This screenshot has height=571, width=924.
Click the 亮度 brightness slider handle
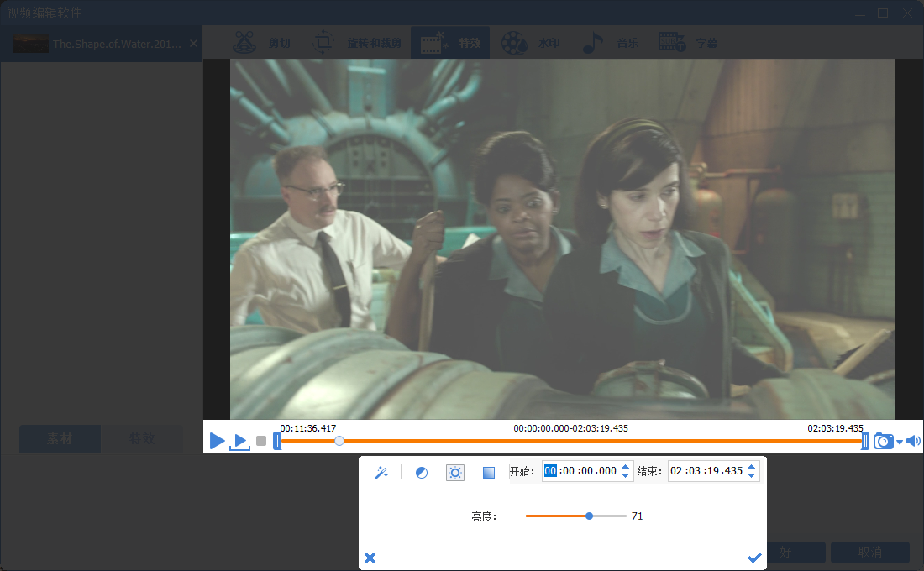(590, 516)
